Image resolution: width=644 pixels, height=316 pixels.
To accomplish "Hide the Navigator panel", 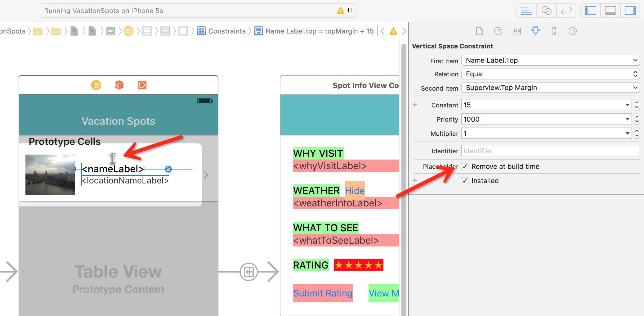I will point(590,11).
